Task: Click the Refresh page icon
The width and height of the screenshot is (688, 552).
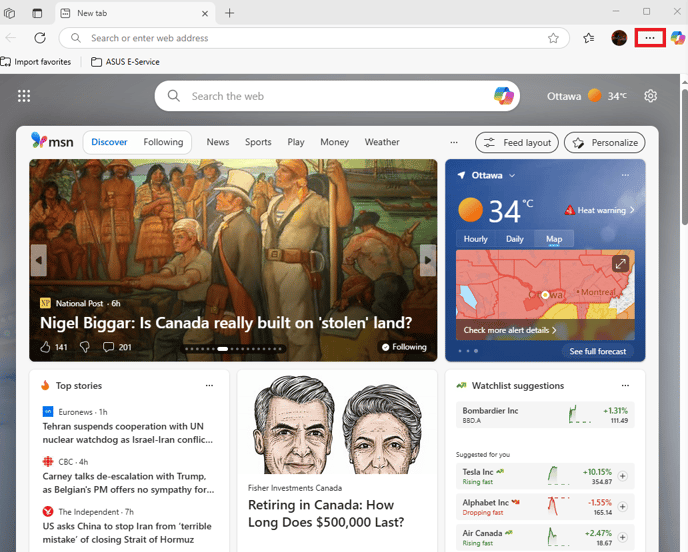Action: tap(40, 38)
